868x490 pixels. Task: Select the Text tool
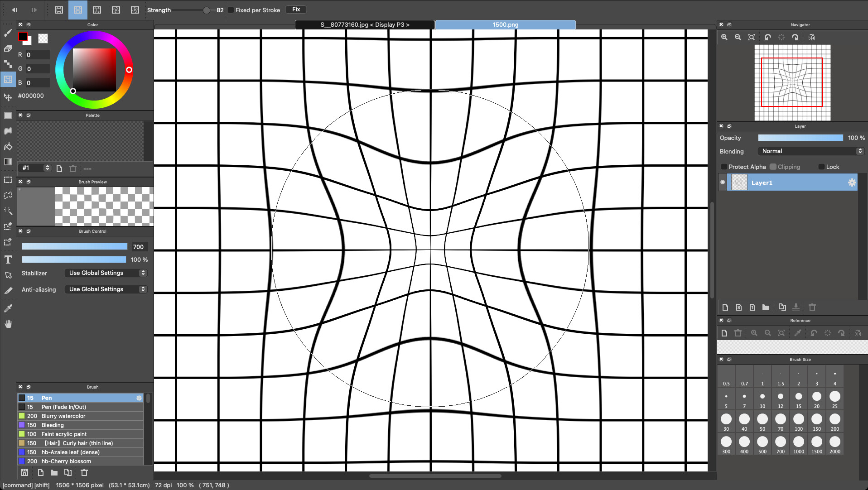(8, 259)
